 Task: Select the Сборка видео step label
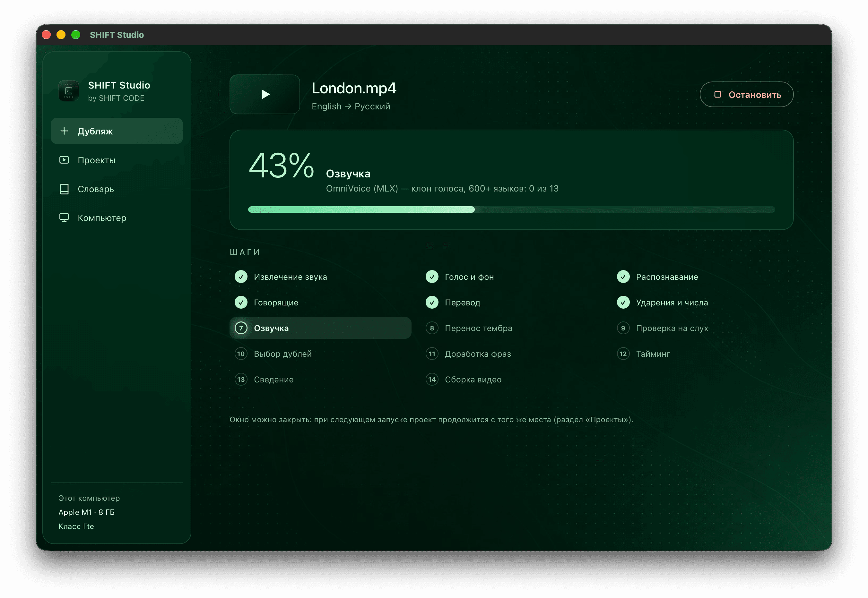click(x=473, y=380)
